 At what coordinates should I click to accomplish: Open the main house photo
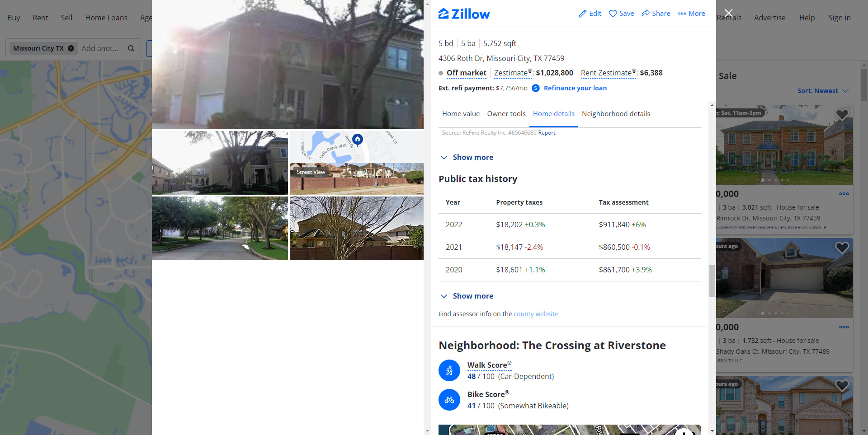coord(288,65)
